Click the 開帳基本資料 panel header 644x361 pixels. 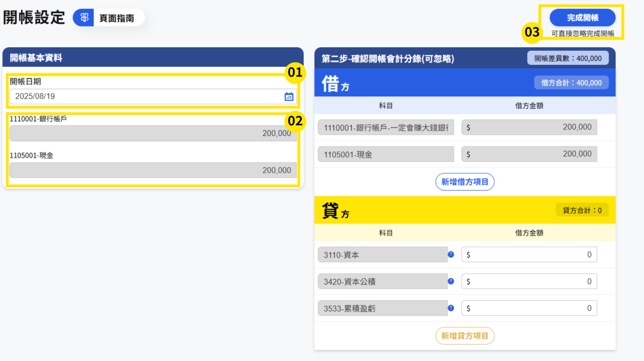pyautogui.click(x=153, y=57)
